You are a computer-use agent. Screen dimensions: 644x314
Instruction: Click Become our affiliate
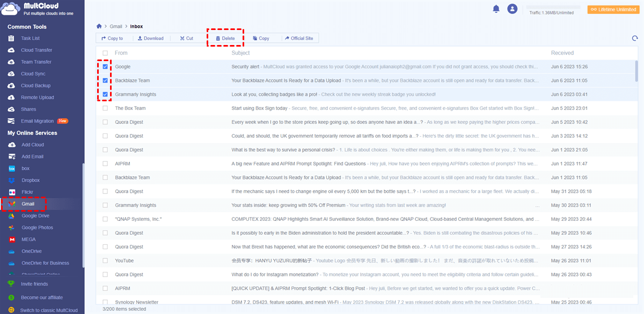point(42,297)
